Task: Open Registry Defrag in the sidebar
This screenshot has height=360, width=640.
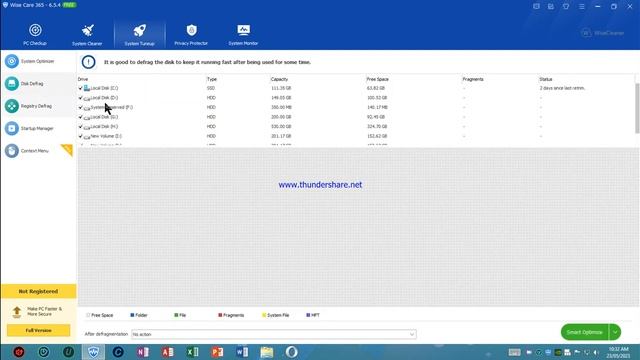Action: 38,106
